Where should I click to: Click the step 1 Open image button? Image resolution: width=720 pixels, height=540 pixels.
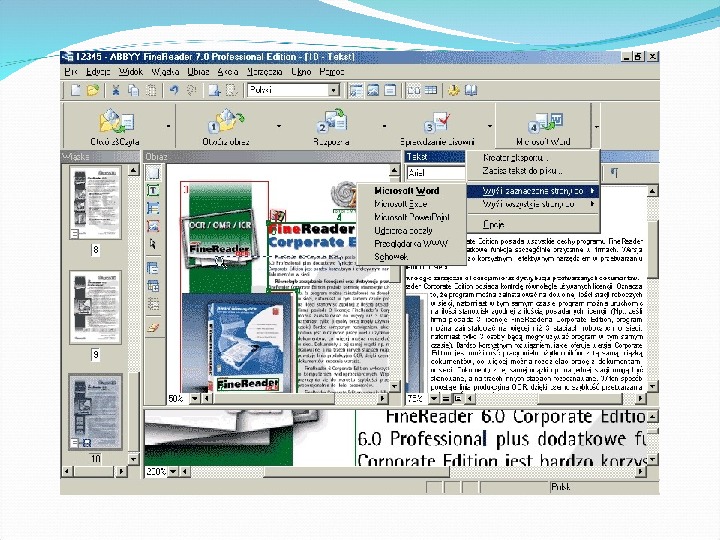(226, 127)
